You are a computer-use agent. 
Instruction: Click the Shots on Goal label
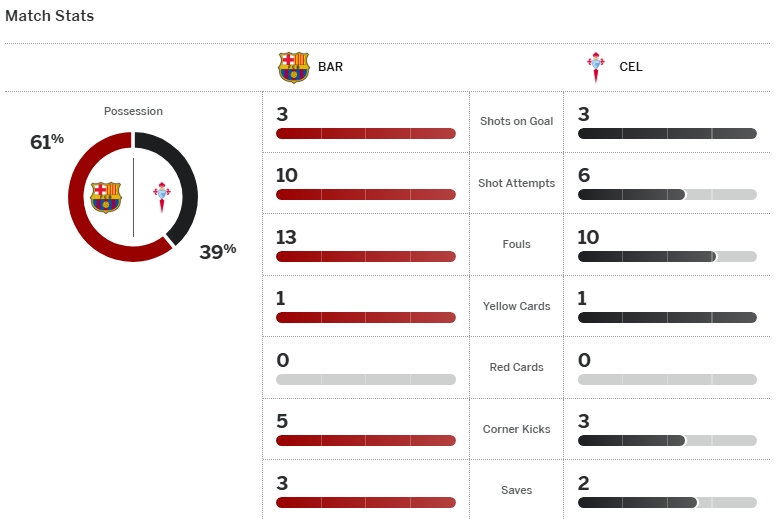(x=516, y=121)
